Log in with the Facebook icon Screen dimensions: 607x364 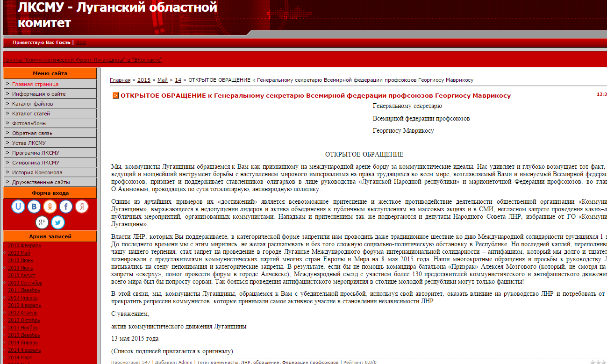point(66,207)
